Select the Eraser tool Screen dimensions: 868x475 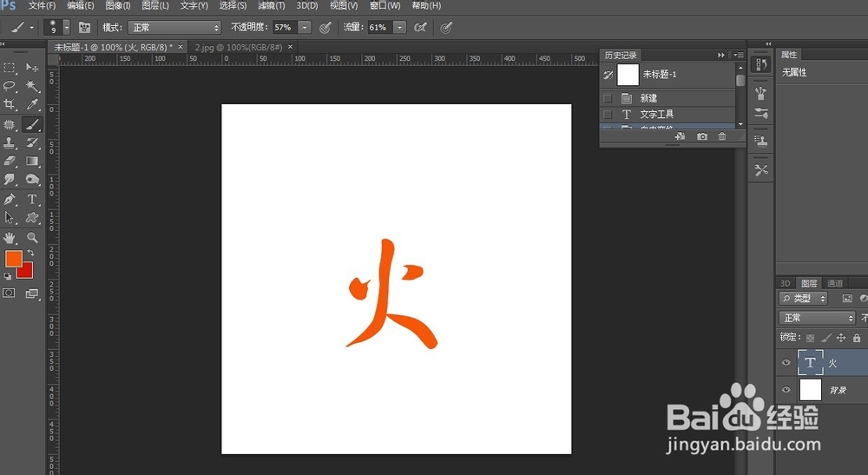click(10, 162)
